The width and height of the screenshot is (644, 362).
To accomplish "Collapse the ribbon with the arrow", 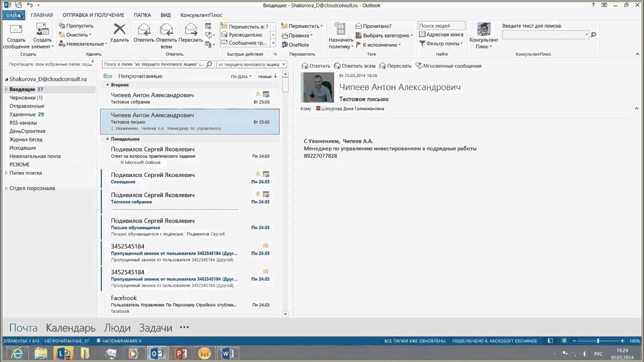I will pos(637,54).
